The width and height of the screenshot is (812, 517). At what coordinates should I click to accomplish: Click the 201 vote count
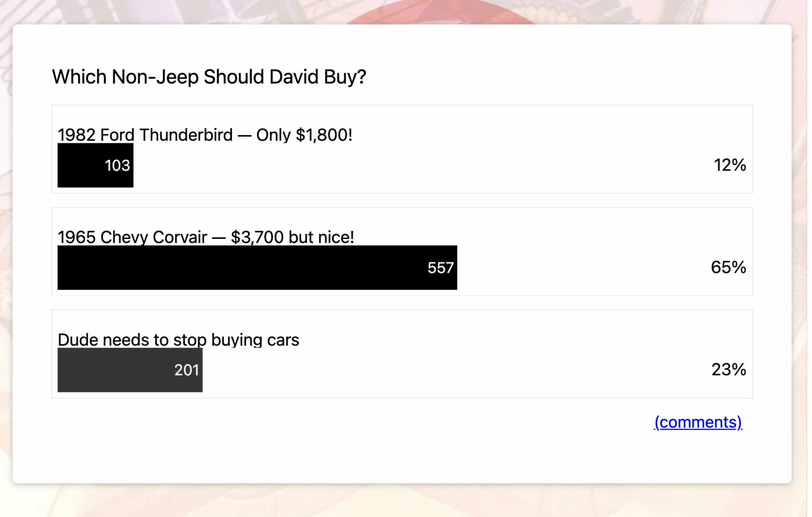[x=187, y=370]
